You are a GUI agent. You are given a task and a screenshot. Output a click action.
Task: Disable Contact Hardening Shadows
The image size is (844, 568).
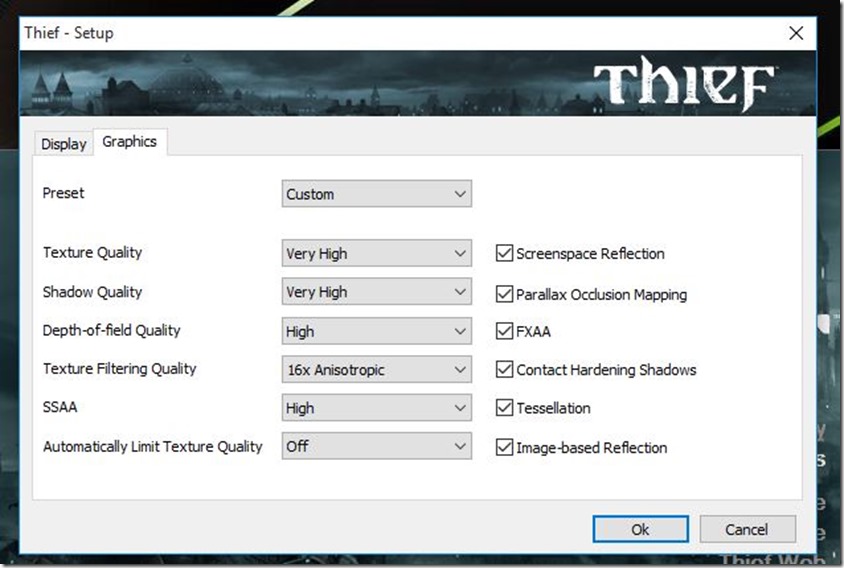(x=504, y=369)
